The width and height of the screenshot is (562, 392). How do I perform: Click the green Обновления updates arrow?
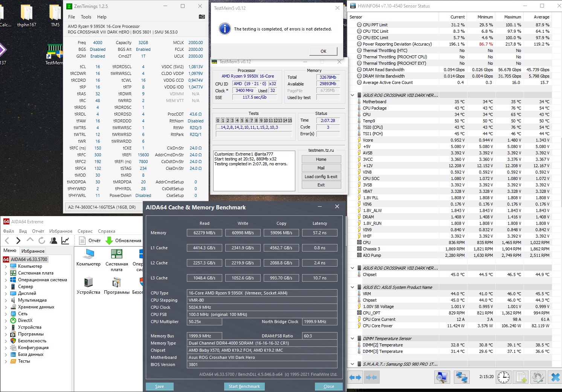tap(109, 241)
